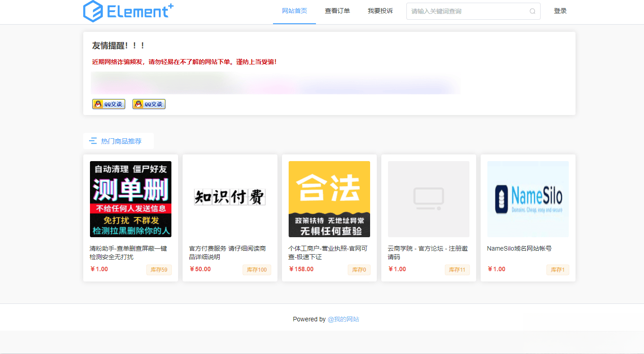Switch to the 查看订单 tab
This screenshot has height=354, width=644.
point(337,11)
